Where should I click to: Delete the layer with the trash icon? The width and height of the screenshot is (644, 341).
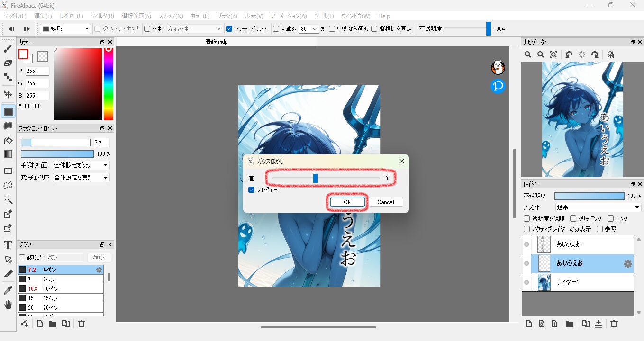(614, 324)
